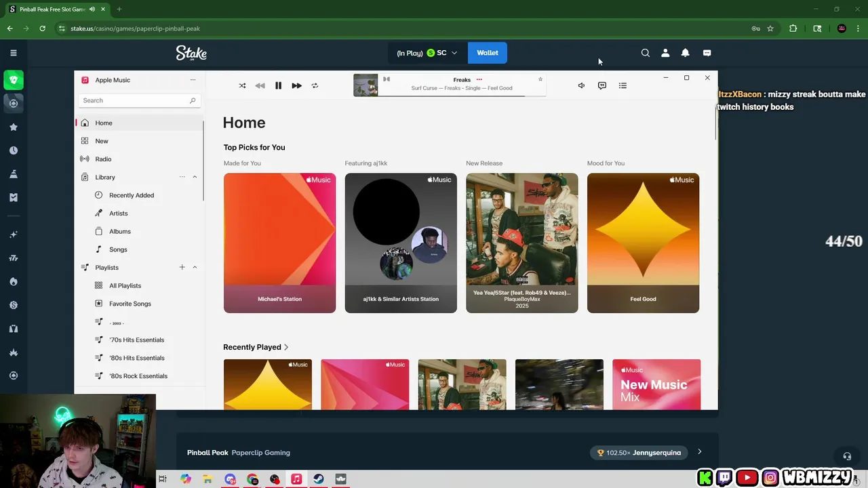Open Apple Music sidebar more options
868x488 pixels.
(193, 80)
